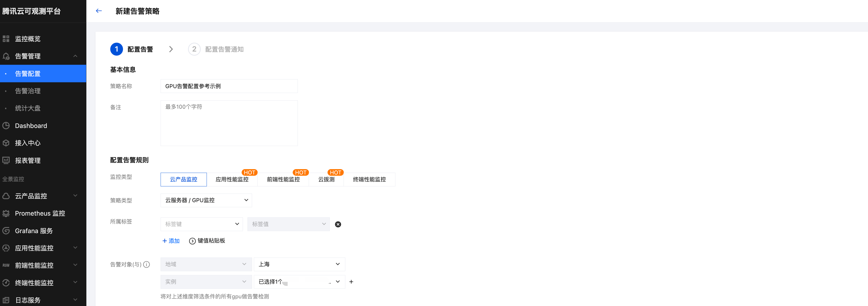
Task: Click the info icon beside 告警对象
Action: (147, 265)
